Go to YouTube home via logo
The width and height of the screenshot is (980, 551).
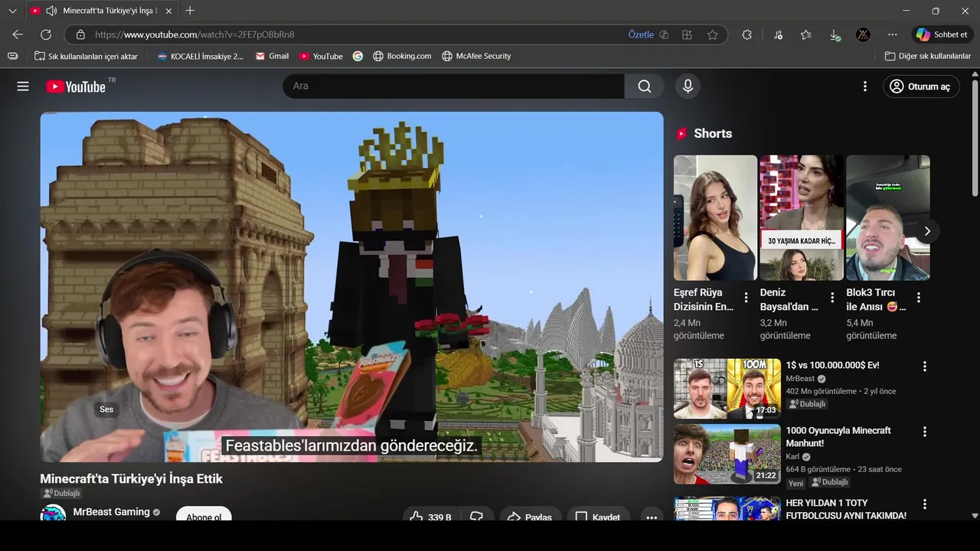click(x=76, y=86)
